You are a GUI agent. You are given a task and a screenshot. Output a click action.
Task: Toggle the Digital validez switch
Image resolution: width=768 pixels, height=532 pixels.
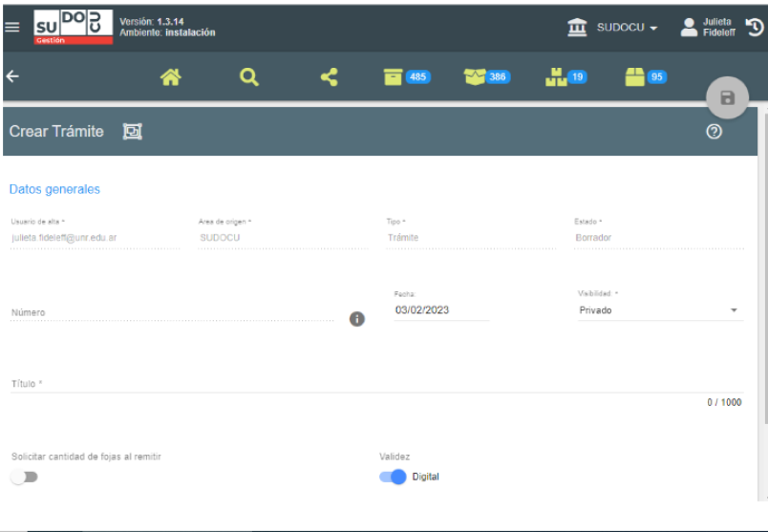pos(393,477)
